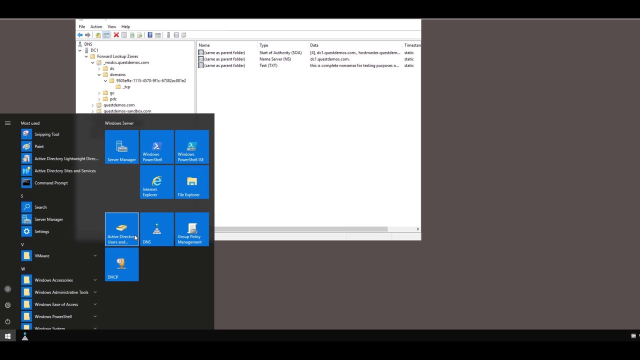The height and width of the screenshot is (360, 640).
Task: Open Internet Explorer tile
Action: coord(157,182)
